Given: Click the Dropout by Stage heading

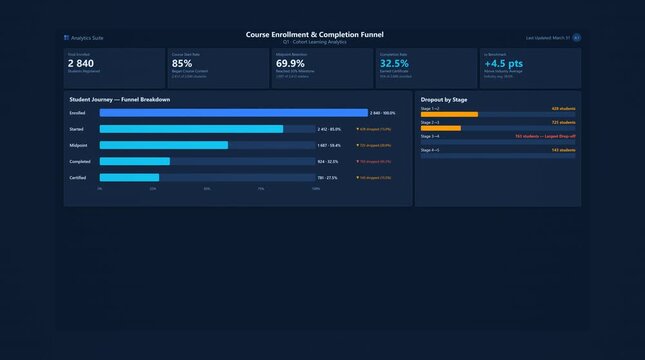Looking at the screenshot, I should coord(444,100).
